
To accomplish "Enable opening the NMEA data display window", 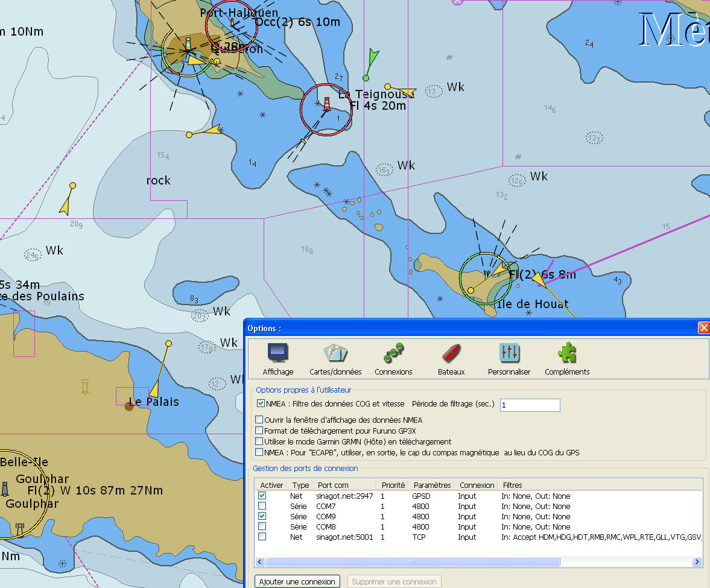I will [x=259, y=420].
